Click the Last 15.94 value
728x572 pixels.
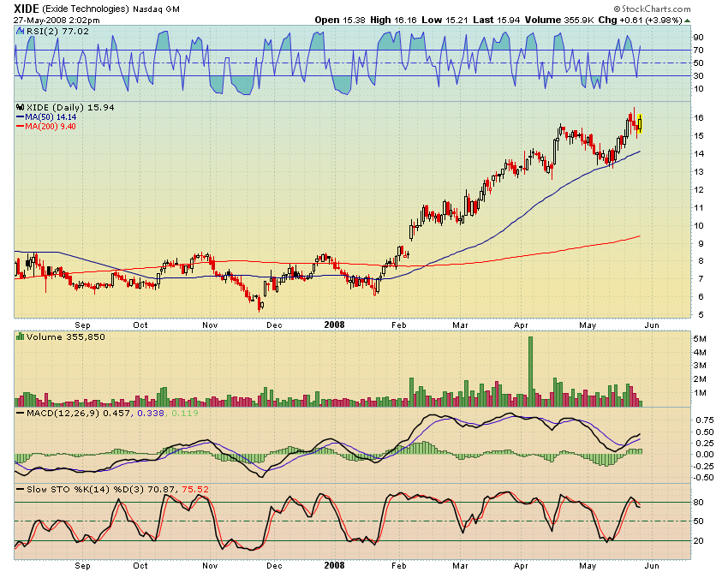click(497, 20)
